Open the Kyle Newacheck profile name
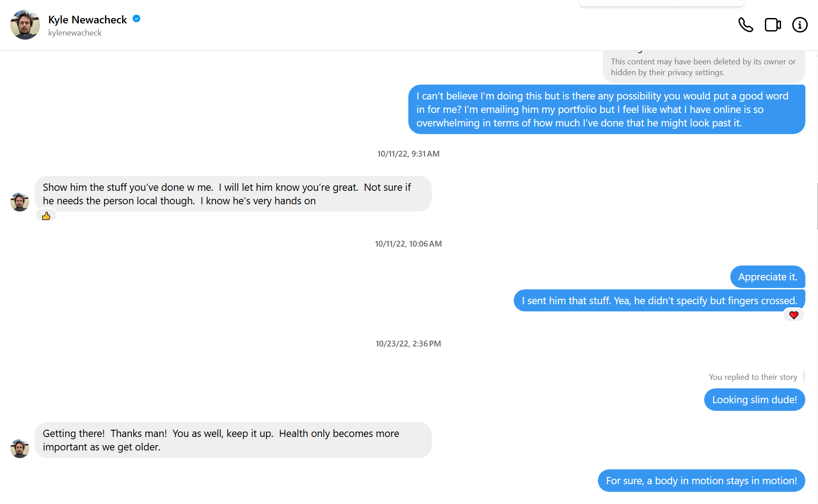818x504 pixels. pyautogui.click(x=87, y=20)
